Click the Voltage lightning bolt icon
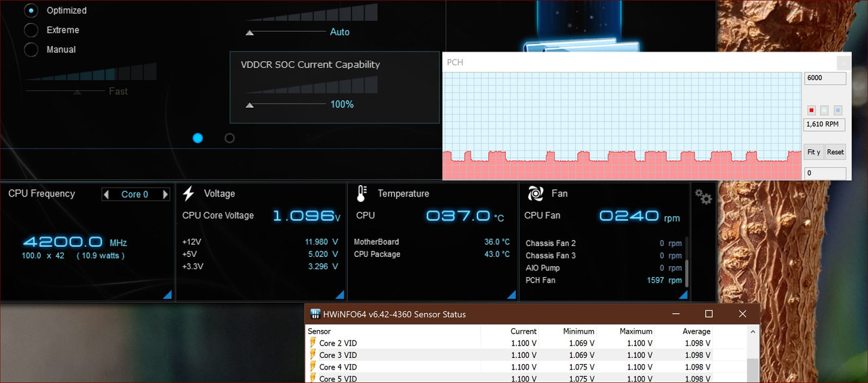Viewport: 868px width, 383px height. 189,193
